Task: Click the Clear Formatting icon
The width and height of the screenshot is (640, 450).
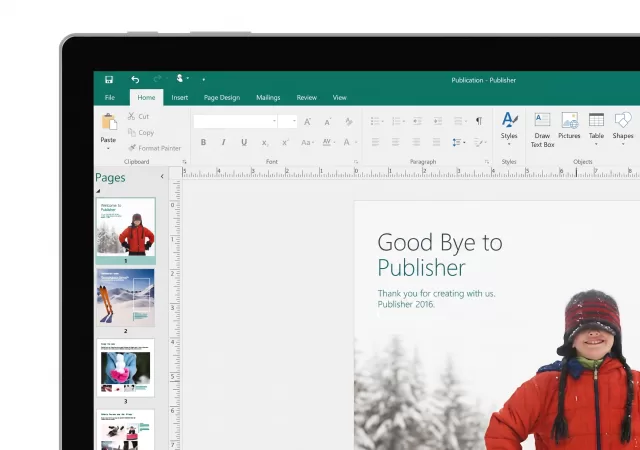Action: 349,121
